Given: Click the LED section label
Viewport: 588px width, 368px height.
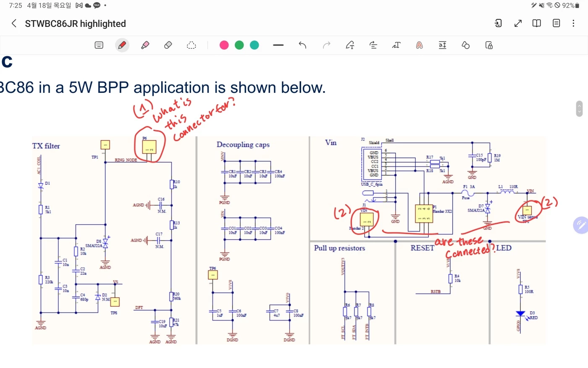Looking at the screenshot, I should coord(504,248).
